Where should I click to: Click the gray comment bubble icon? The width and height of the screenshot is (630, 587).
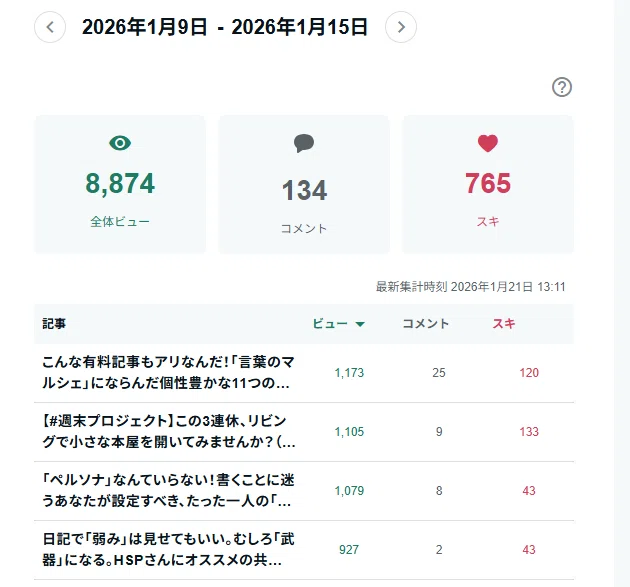click(304, 143)
